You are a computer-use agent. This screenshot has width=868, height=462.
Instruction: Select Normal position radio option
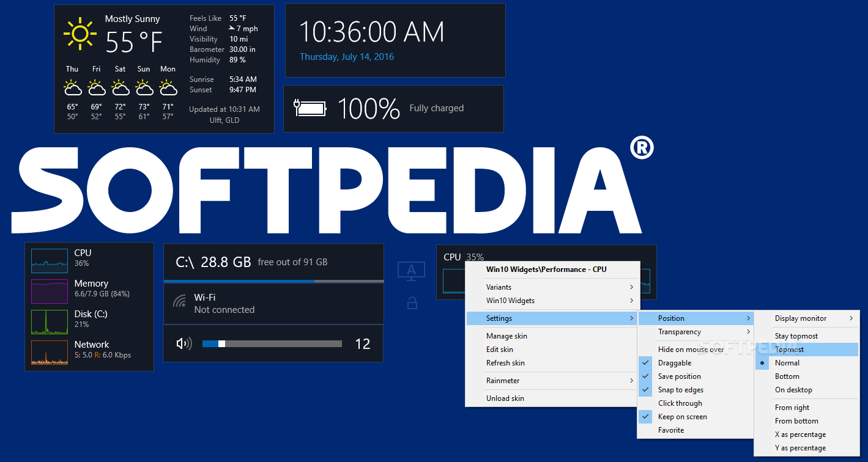[x=807, y=363]
